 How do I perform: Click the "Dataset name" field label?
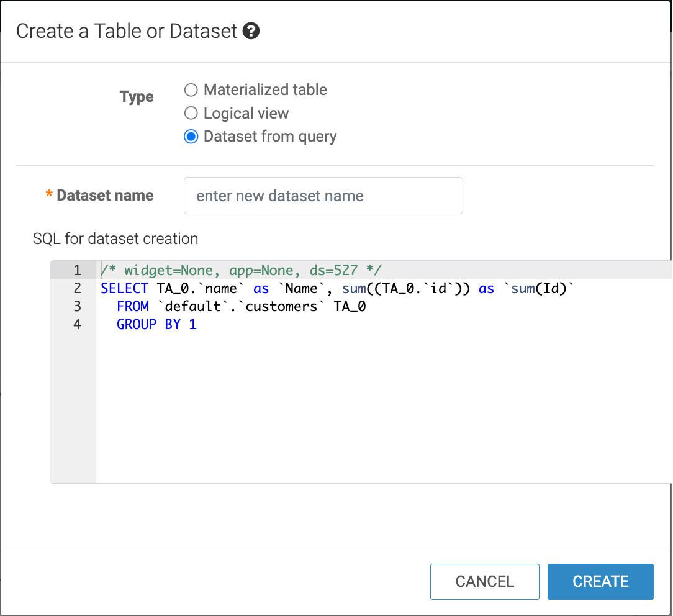click(x=105, y=196)
